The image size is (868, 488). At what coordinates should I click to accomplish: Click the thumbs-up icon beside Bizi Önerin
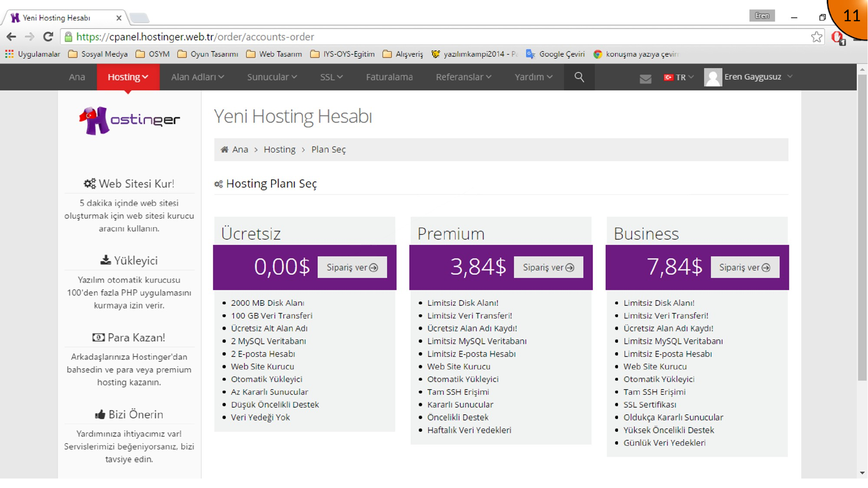pos(100,414)
